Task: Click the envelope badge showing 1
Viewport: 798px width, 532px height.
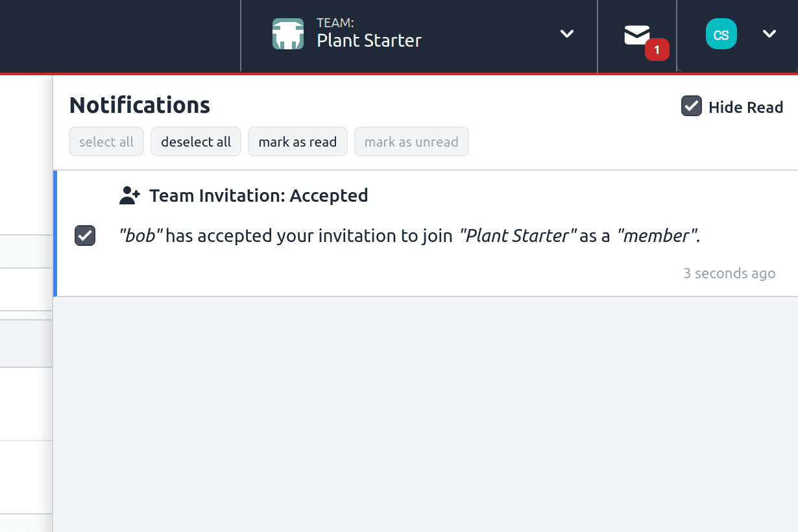Action: click(x=657, y=49)
